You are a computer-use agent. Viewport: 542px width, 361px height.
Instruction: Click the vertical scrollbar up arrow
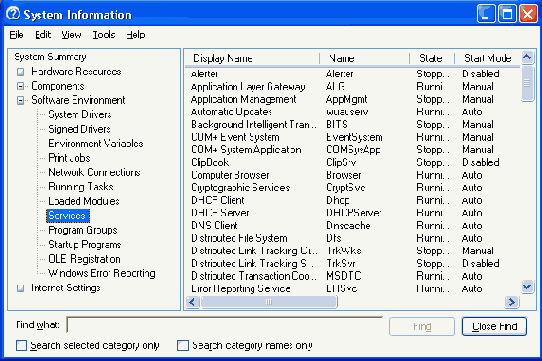point(527,57)
